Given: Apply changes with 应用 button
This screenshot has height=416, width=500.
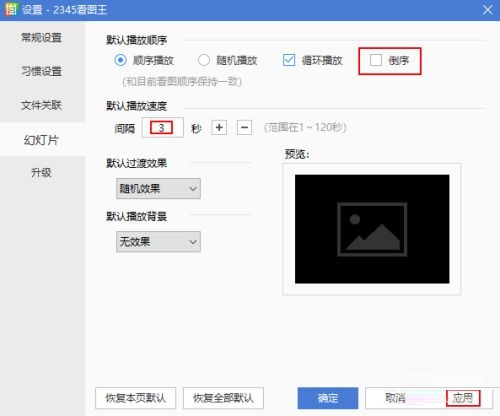Looking at the screenshot, I should pyautogui.click(x=463, y=398).
